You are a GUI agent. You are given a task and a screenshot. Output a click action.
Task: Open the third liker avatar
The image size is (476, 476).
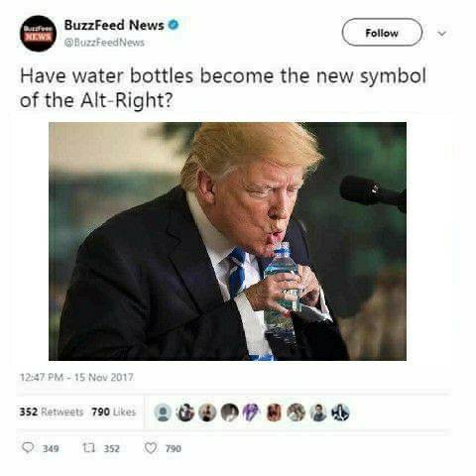[207, 413]
